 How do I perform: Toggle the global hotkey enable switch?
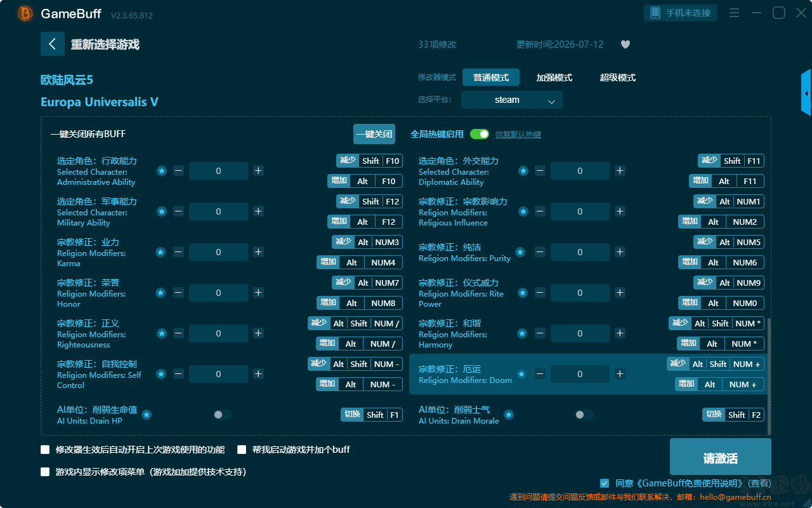(x=480, y=134)
